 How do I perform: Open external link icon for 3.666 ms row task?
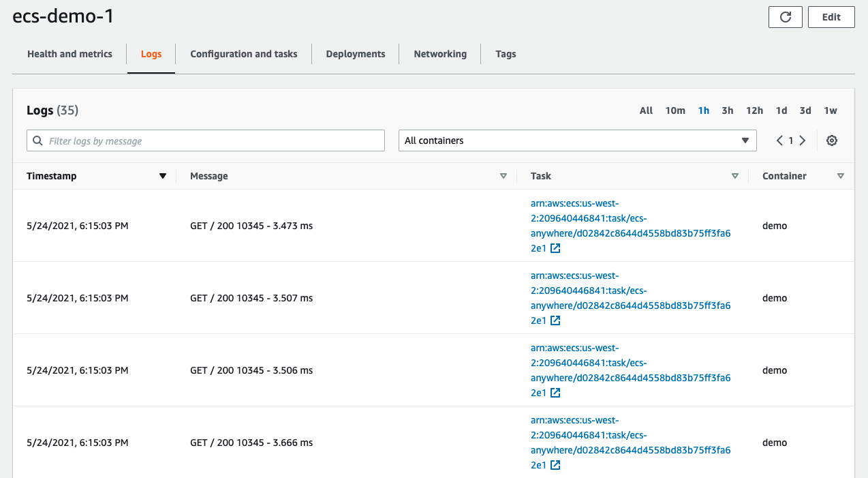[x=555, y=465]
